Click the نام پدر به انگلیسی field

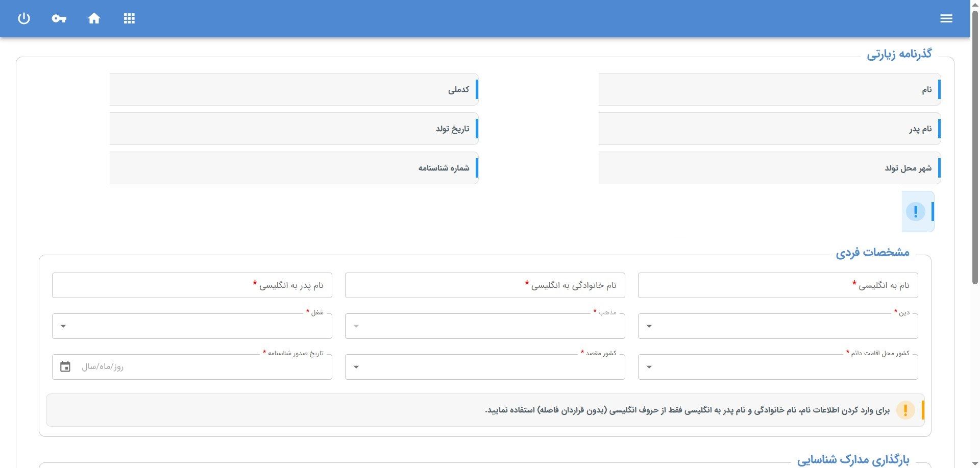click(x=192, y=285)
